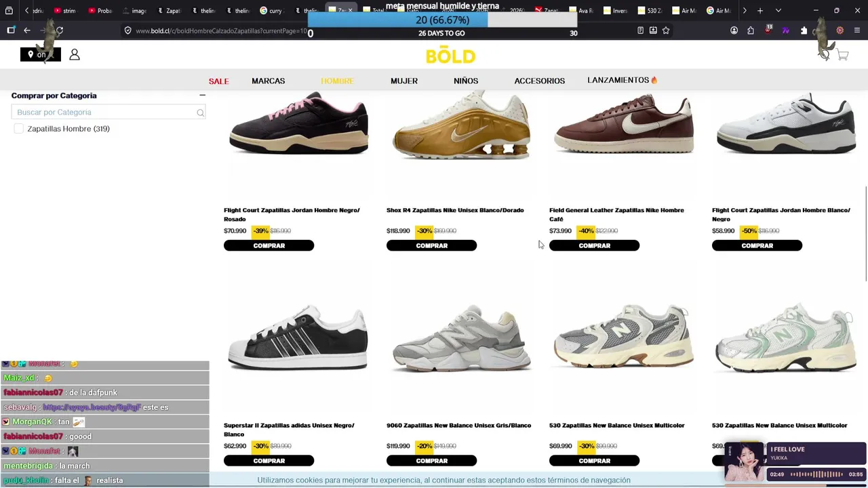This screenshot has height=488, width=868.
Task: Click the save-to-Pocket icon in address bar
Action: 653,30
